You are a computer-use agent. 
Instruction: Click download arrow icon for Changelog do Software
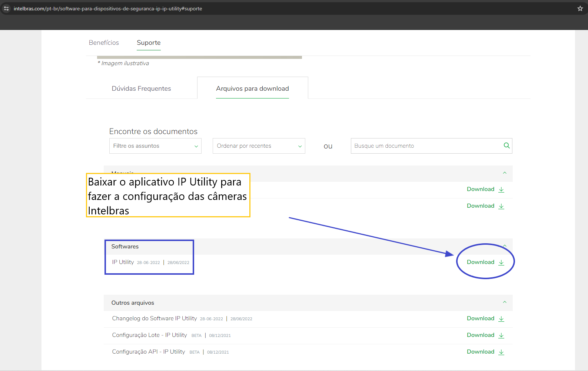pos(501,318)
